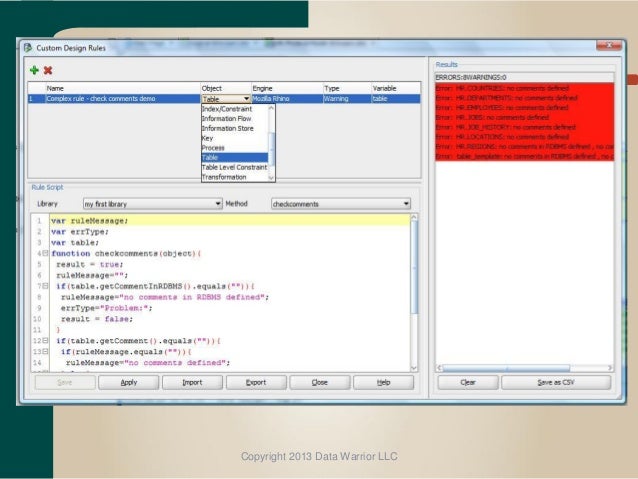Open the Object dropdown showing Table
Viewport: 638px width, 479px height.
[x=226, y=99]
